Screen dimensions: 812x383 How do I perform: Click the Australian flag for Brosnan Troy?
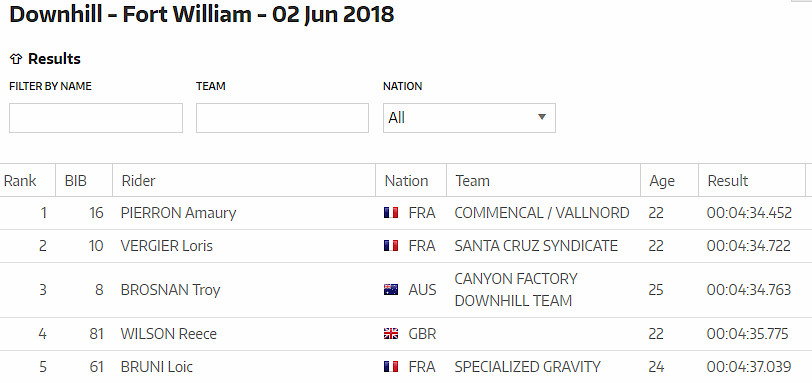tap(391, 290)
